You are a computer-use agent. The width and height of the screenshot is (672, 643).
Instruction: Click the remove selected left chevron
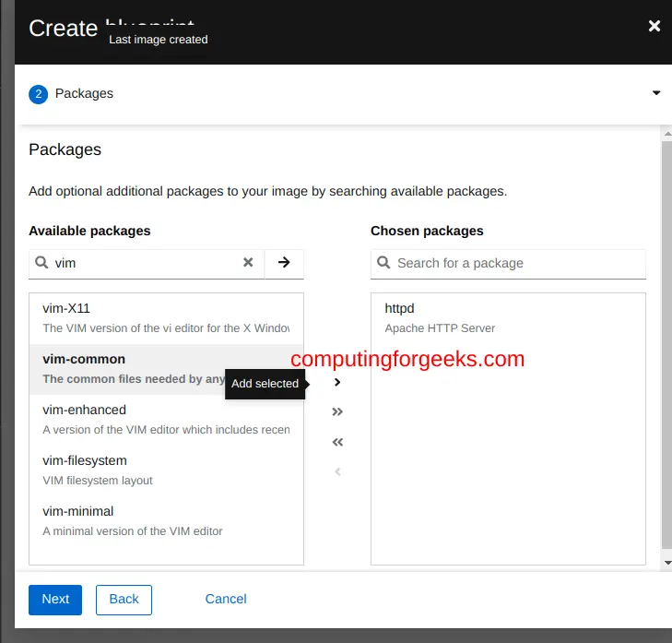[x=337, y=471]
